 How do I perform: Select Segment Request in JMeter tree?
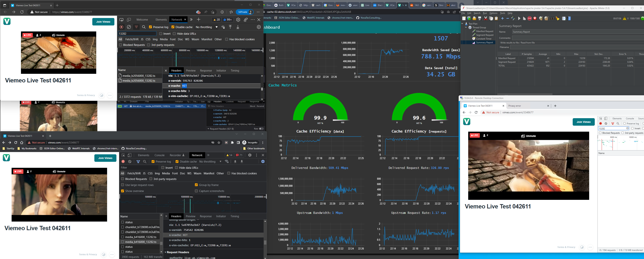click(x=484, y=35)
